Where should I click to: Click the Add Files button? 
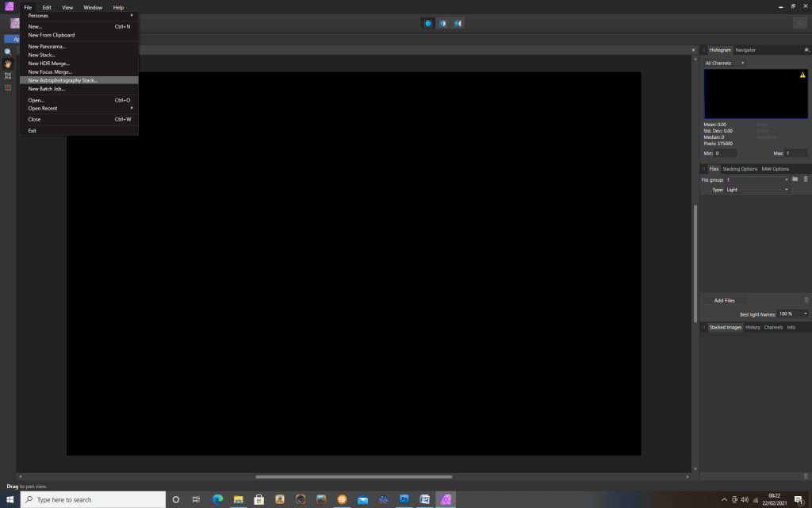[x=724, y=301]
